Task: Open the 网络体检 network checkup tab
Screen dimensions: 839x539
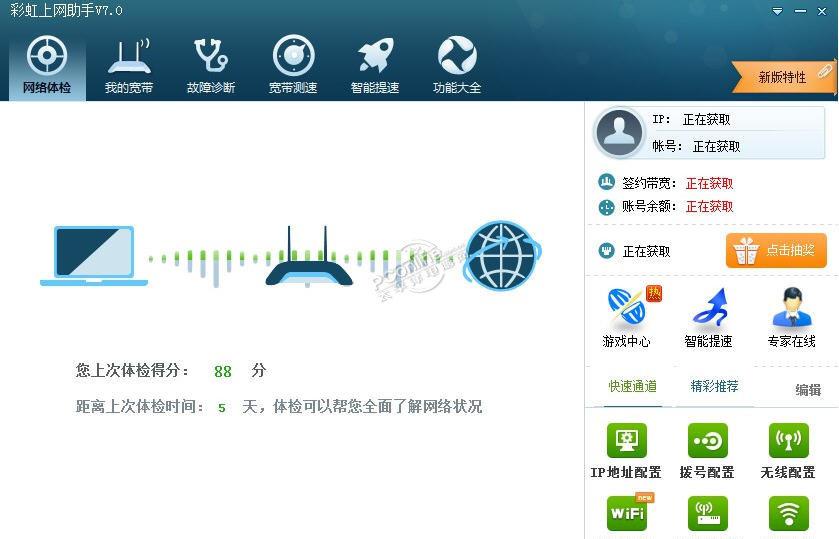Action: (x=47, y=66)
